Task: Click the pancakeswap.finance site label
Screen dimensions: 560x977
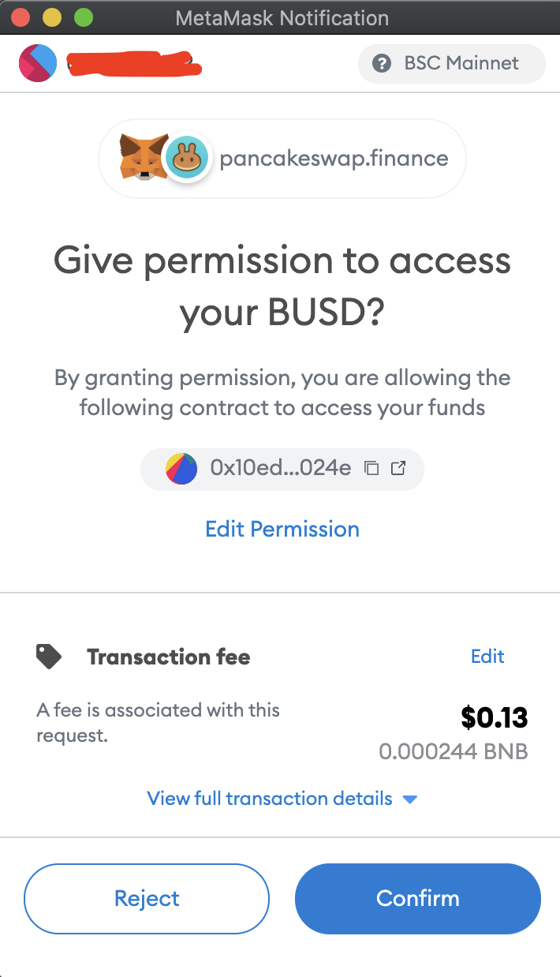Action: click(334, 159)
